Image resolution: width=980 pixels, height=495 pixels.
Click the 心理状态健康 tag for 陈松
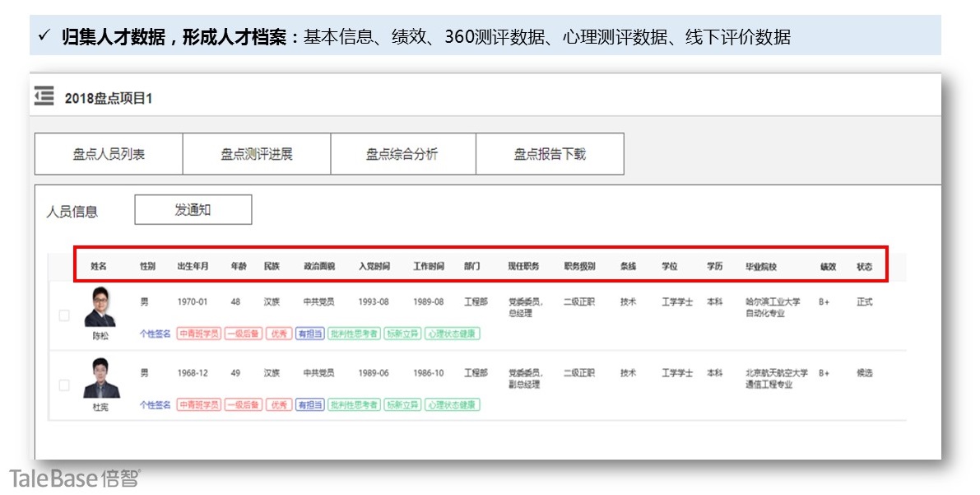(453, 334)
